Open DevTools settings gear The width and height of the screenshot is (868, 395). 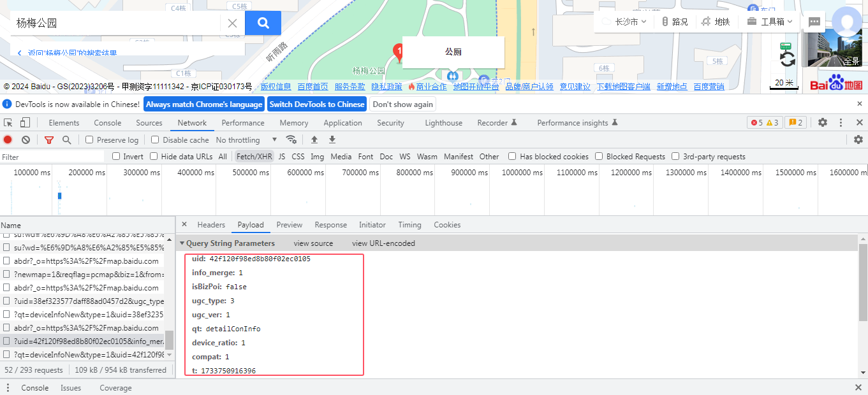tap(823, 123)
